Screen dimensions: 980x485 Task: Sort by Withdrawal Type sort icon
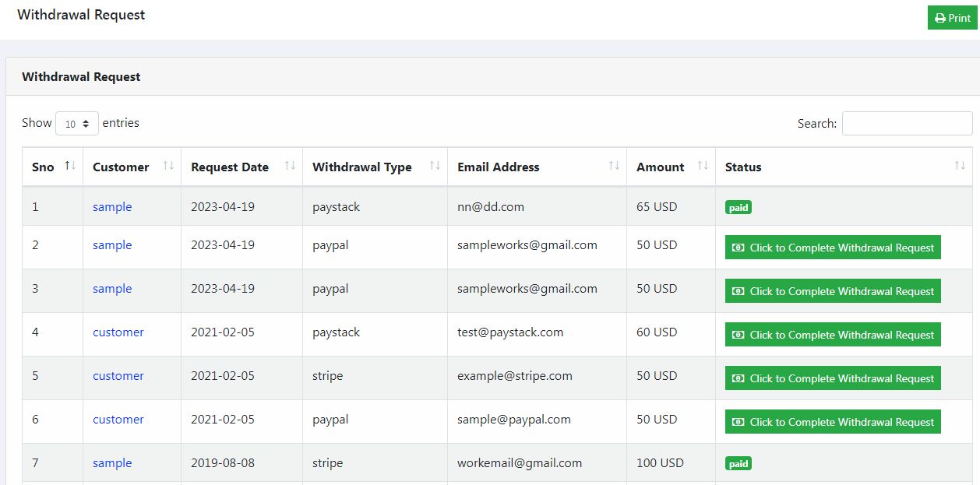pyautogui.click(x=435, y=166)
